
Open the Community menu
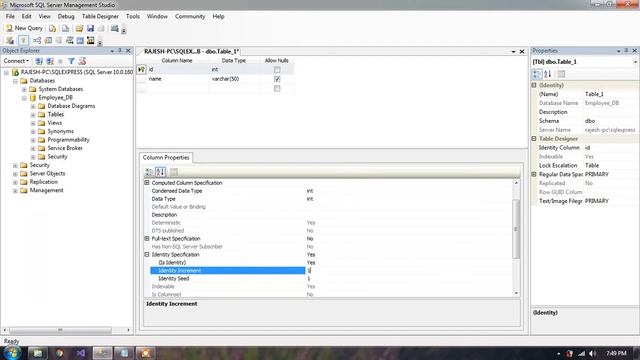click(x=190, y=16)
